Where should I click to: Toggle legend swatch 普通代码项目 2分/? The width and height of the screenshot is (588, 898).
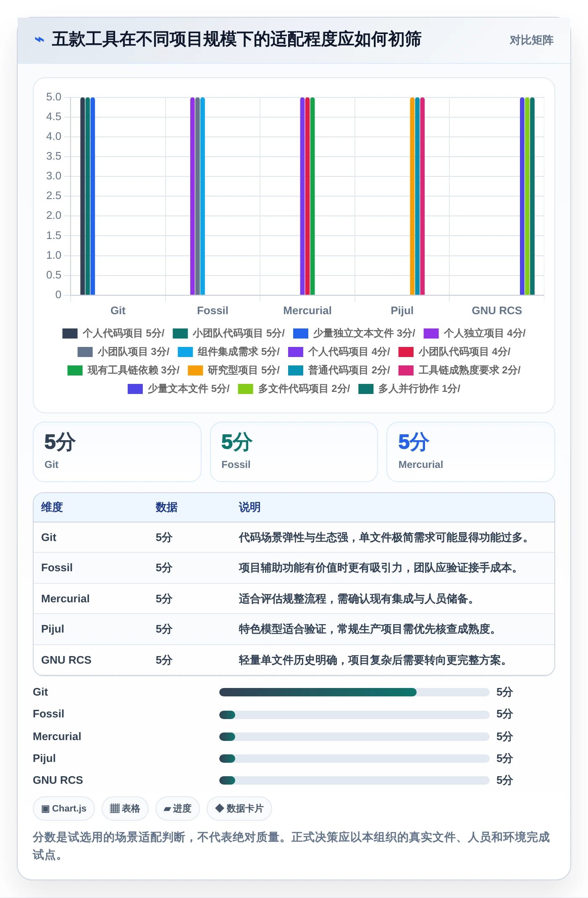coord(296,370)
